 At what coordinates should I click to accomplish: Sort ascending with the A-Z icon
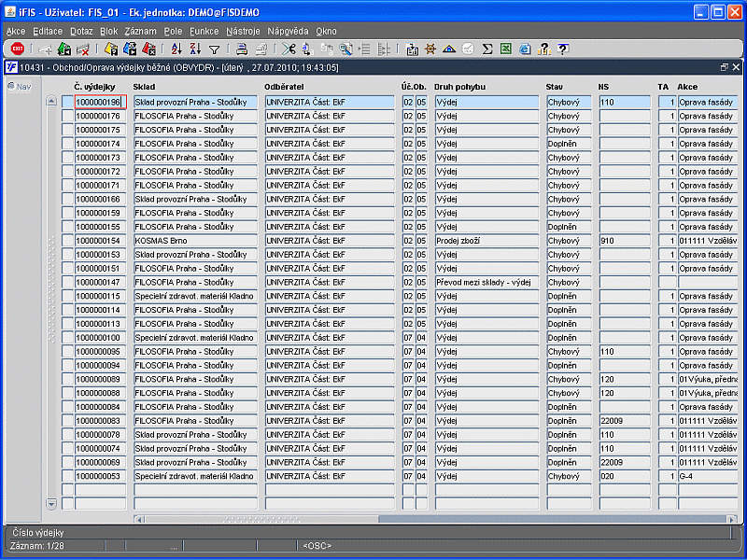(x=176, y=49)
